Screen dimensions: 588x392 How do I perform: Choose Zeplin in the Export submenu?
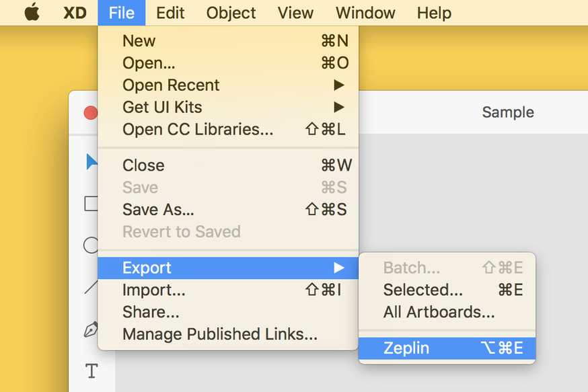click(447, 348)
